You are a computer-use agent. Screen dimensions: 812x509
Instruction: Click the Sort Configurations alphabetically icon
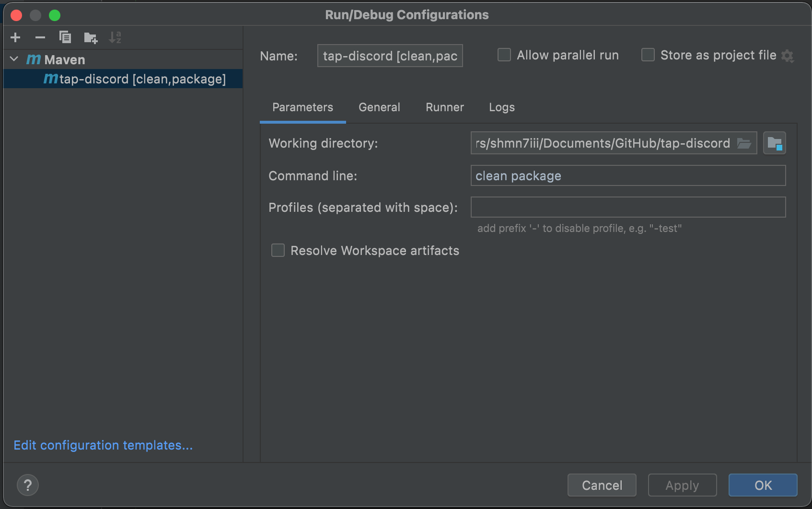click(115, 37)
